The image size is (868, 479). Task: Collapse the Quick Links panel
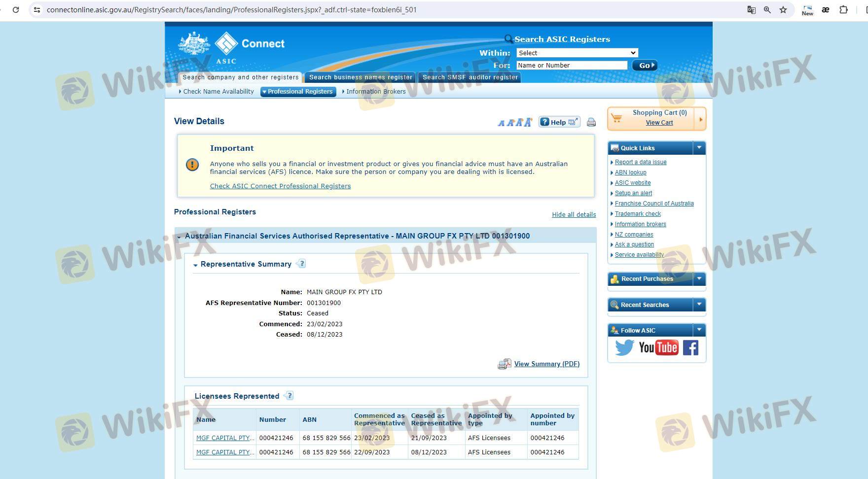699,148
